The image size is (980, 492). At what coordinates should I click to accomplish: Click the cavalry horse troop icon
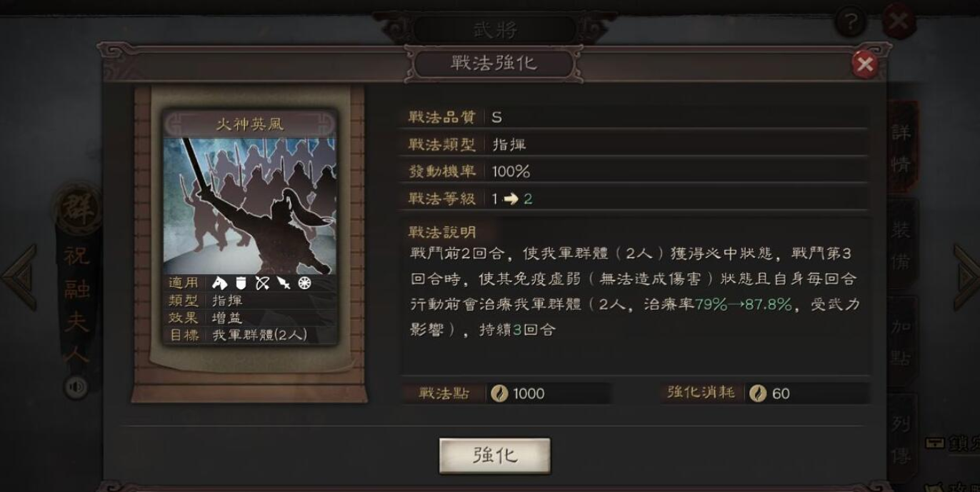pyautogui.click(x=219, y=283)
